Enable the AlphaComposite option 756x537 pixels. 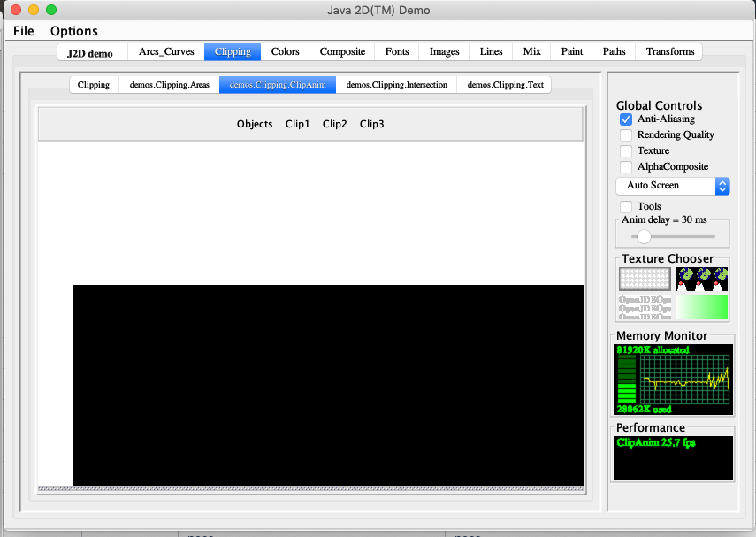click(x=626, y=167)
